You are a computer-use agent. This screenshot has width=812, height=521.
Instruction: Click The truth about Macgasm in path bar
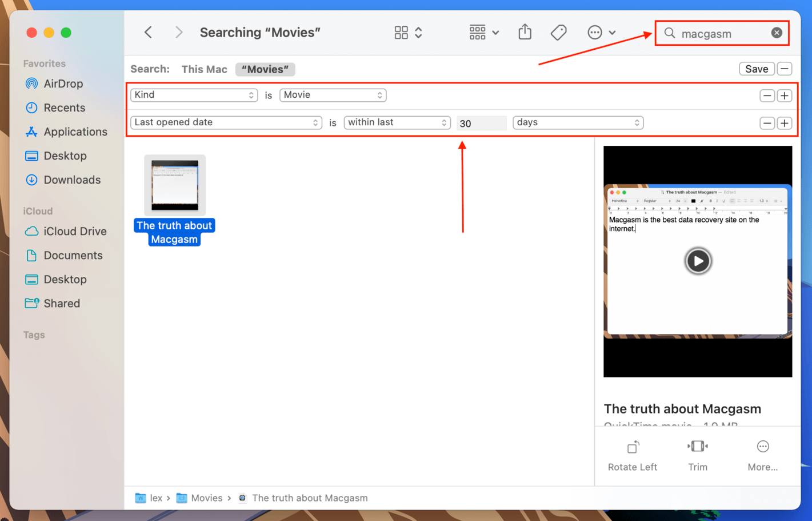pos(303,498)
